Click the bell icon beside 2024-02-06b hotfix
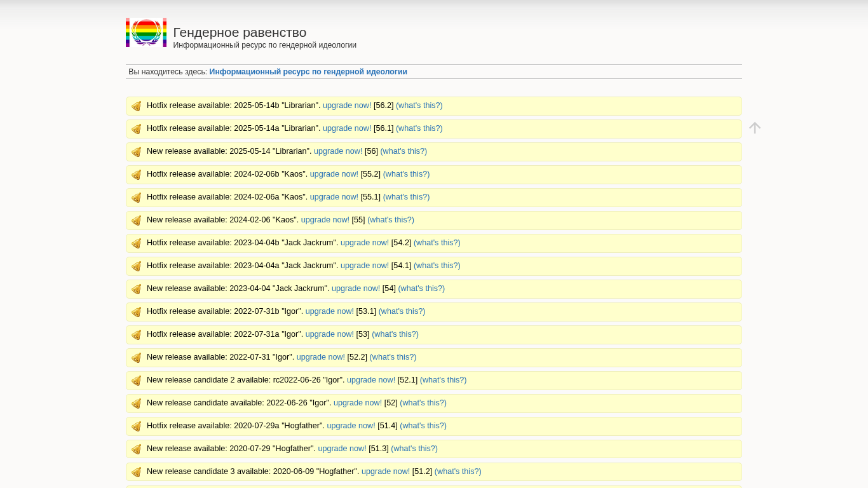Viewport: 868px width, 488px height. [x=137, y=175]
